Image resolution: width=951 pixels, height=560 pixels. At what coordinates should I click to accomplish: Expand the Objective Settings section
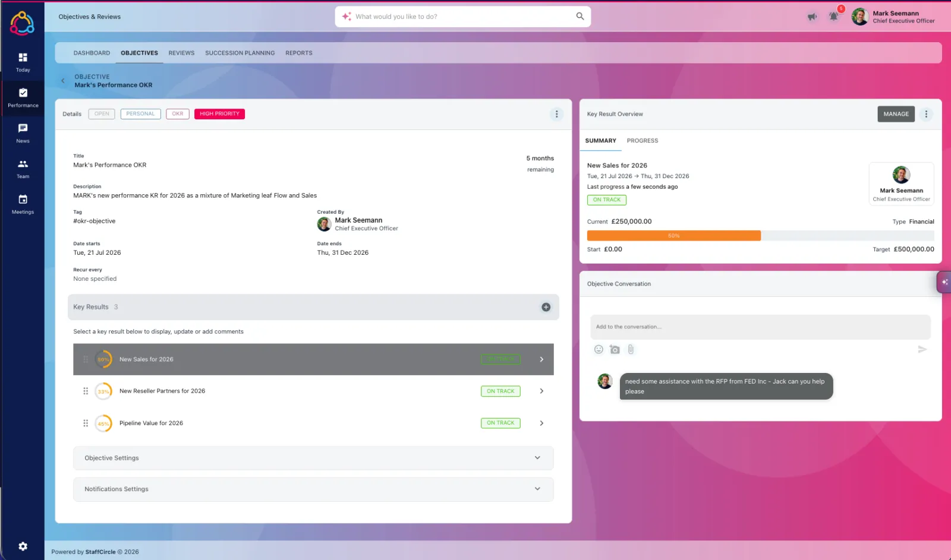[313, 458]
